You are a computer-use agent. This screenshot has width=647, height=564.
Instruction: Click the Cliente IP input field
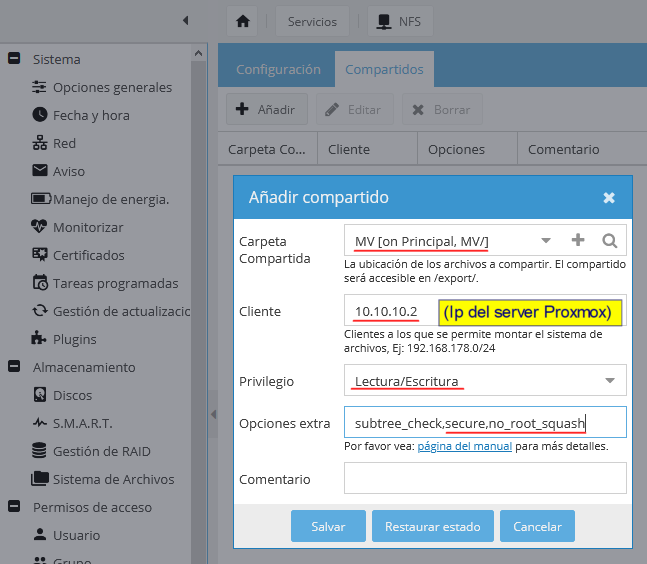pyautogui.click(x=485, y=311)
